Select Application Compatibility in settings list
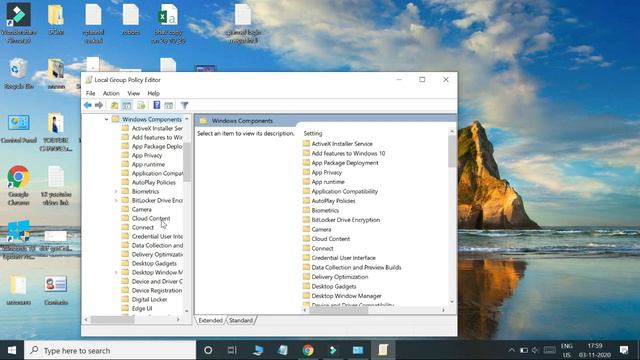This screenshot has width=640, height=360. coord(344,191)
